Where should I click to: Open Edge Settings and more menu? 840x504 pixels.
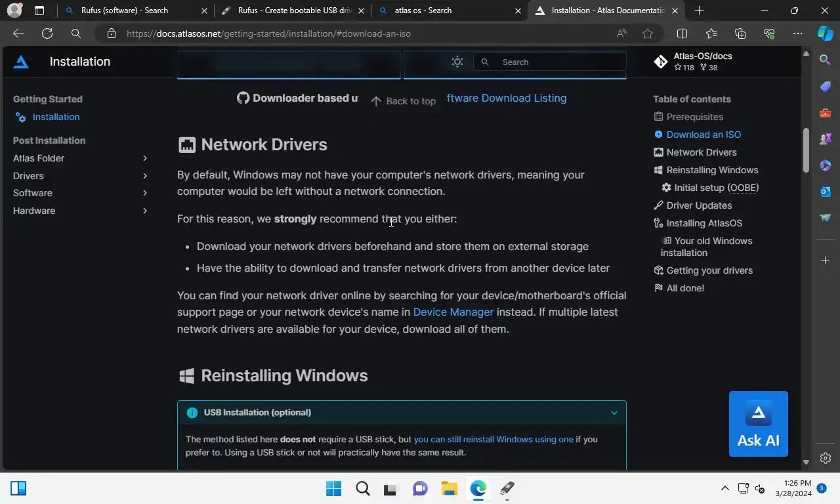[x=798, y=33]
